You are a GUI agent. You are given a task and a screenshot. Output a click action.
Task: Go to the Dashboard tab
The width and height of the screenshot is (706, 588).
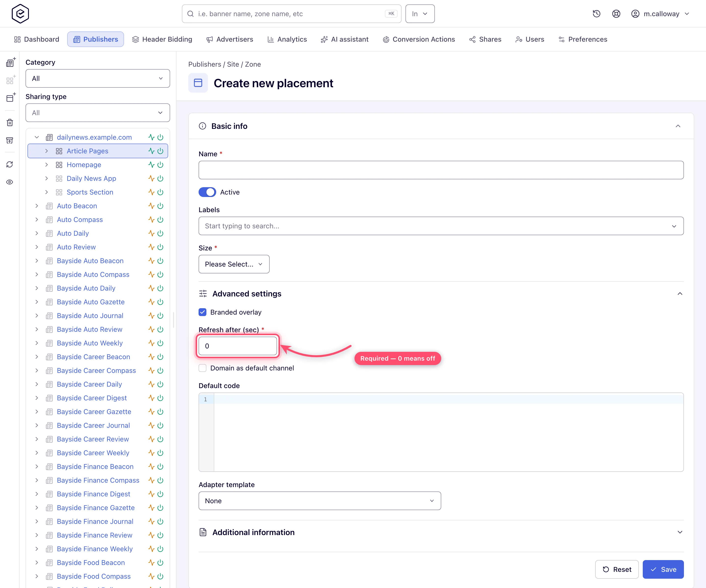[36, 39]
